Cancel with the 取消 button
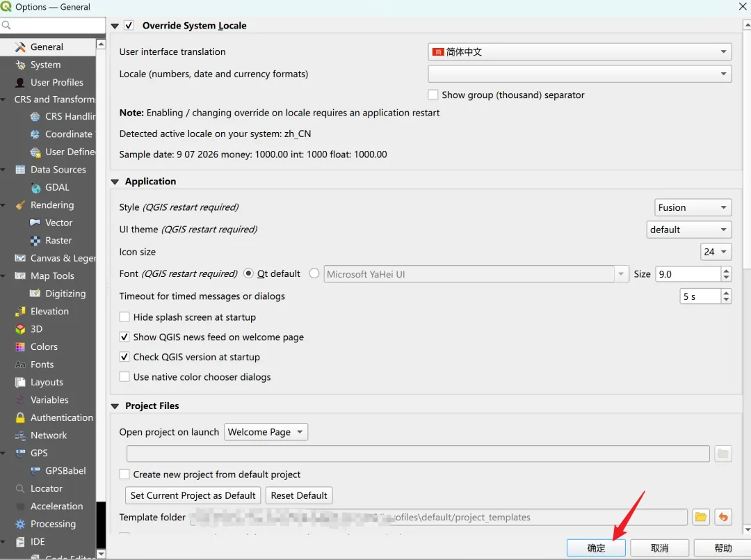751x560 pixels. click(659, 548)
